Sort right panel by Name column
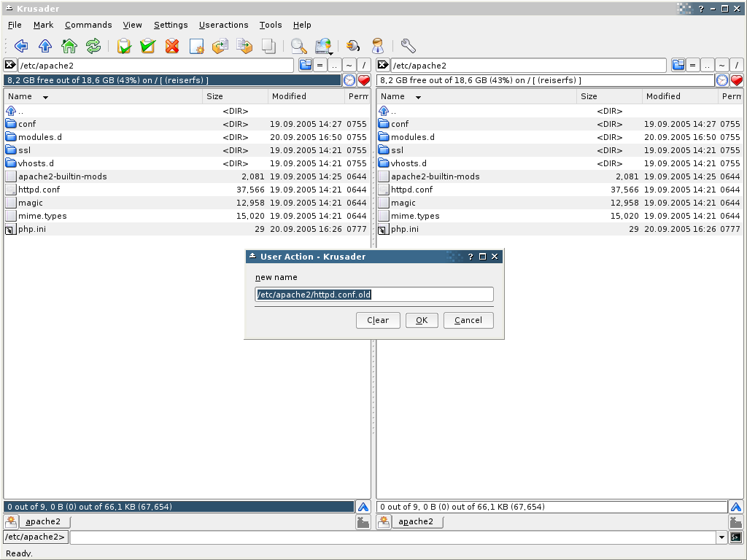Screen dimensions: 747x560 point(476,96)
